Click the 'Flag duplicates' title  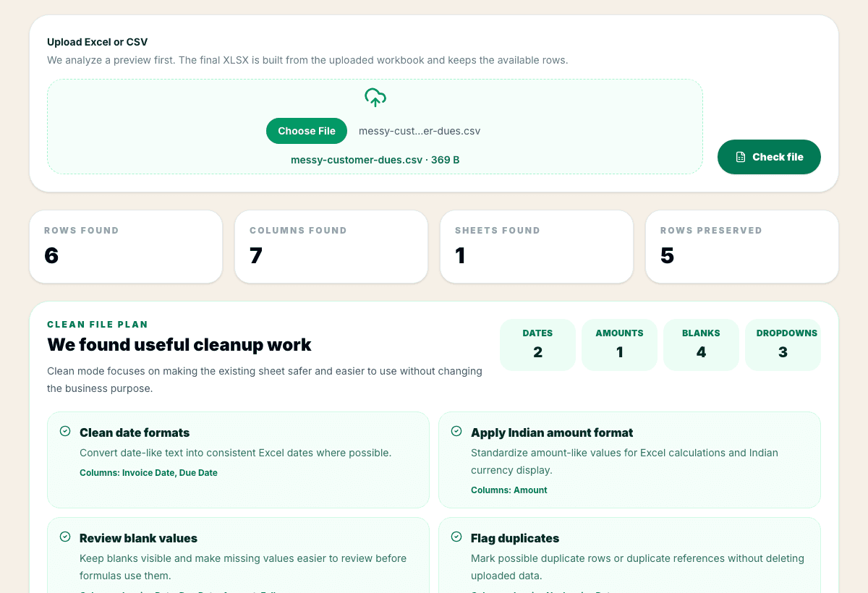(x=515, y=538)
